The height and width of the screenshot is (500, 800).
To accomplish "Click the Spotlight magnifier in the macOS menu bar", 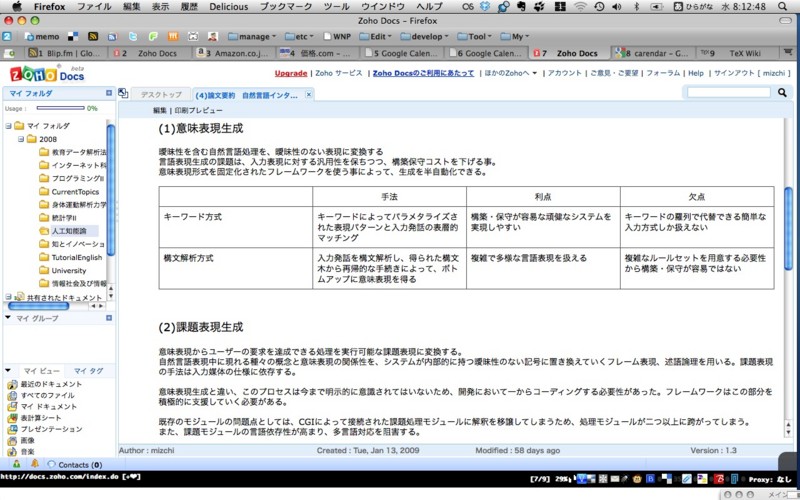I will point(783,7).
